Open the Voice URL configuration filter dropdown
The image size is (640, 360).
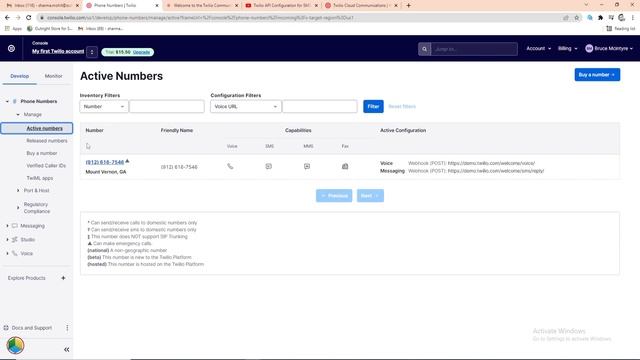(x=246, y=107)
